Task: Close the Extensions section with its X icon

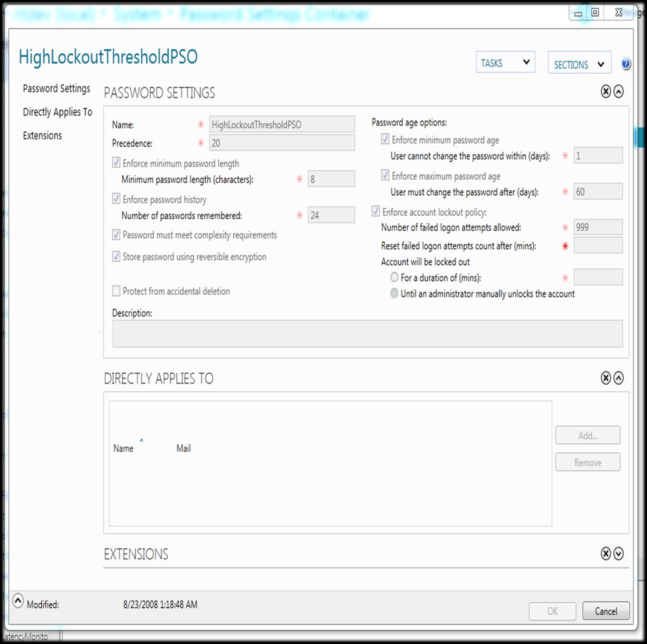Action: [605, 554]
